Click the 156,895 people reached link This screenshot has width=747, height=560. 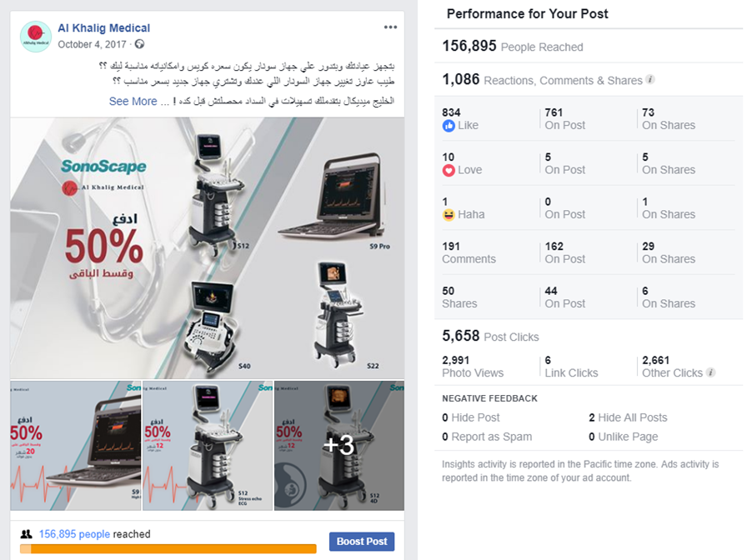click(74, 534)
